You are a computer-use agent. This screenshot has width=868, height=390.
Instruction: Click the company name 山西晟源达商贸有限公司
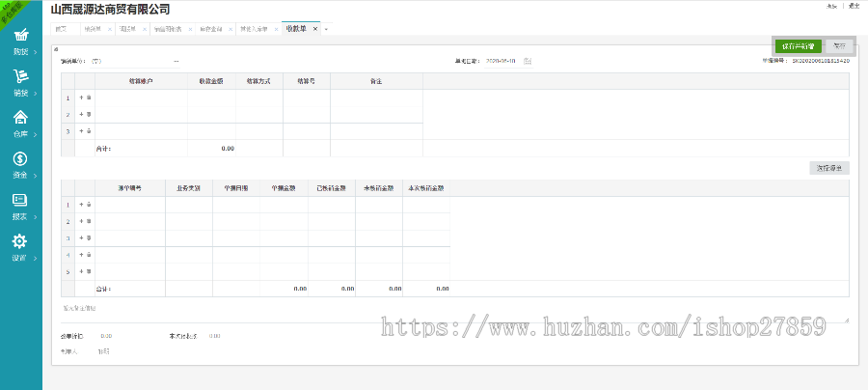pyautogui.click(x=110, y=10)
